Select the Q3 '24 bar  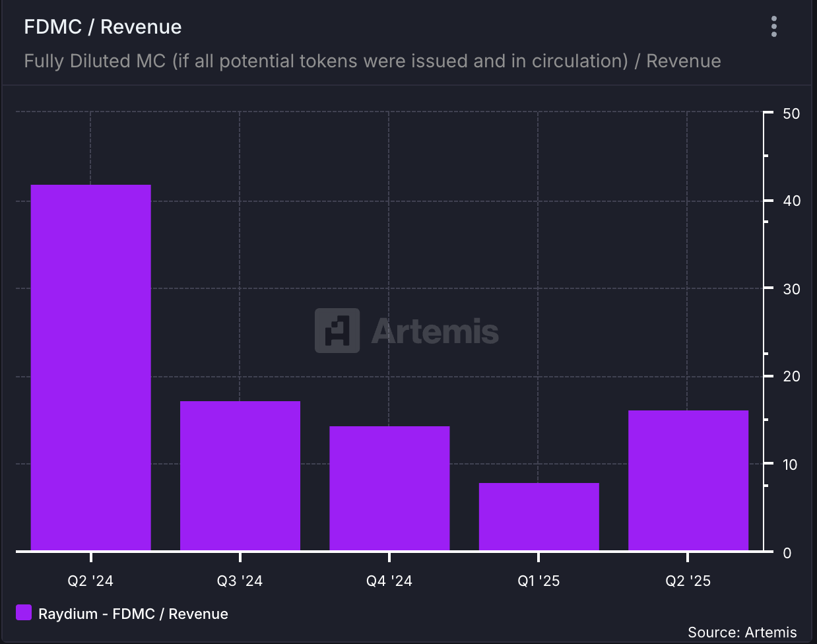[240, 476]
